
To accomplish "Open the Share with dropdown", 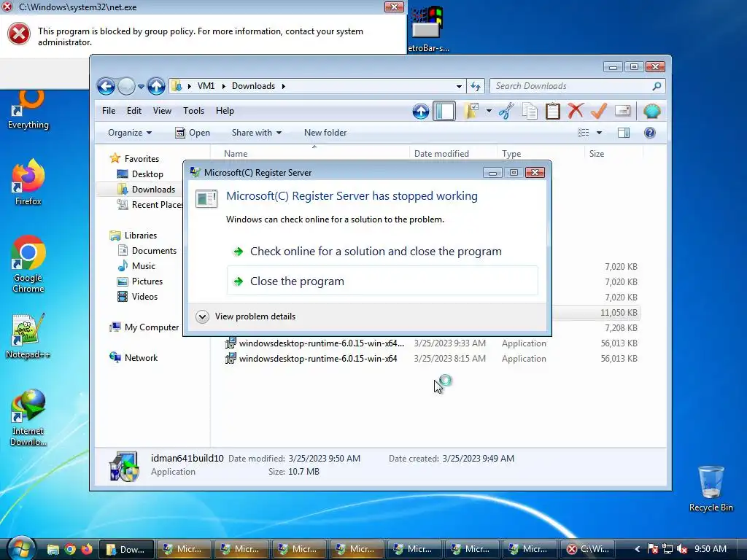I will coord(256,133).
